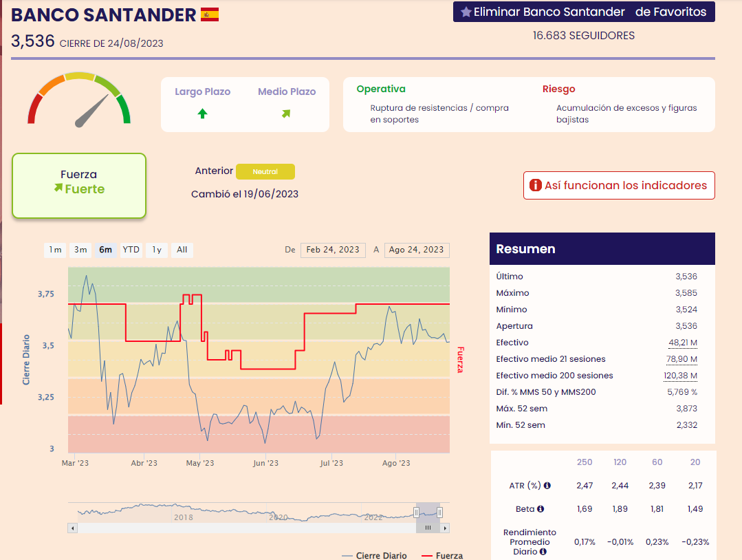Click the A end date field
The height and width of the screenshot is (560, 742).
pyautogui.click(x=417, y=250)
